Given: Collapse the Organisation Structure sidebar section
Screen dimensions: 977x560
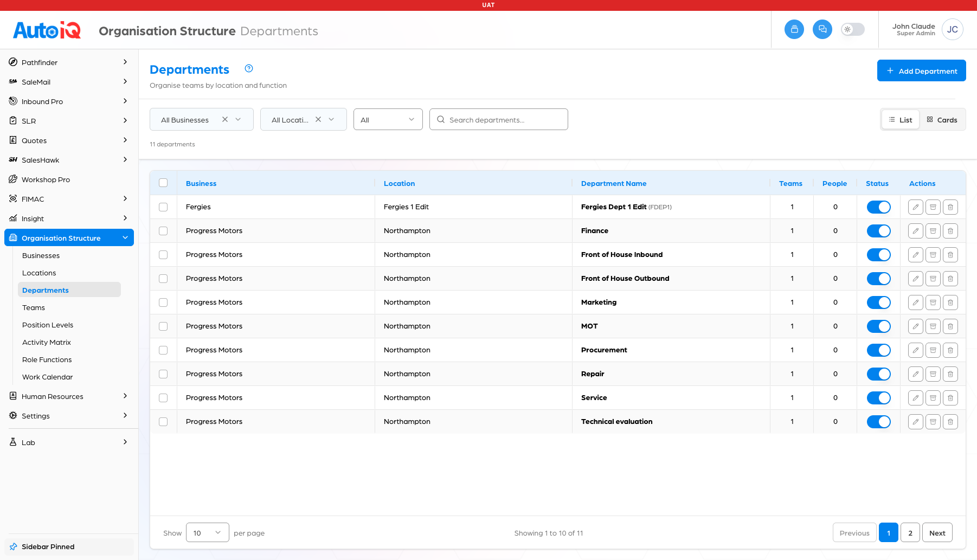Looking at the screenshot, I should pyautogui.click(x=69, y=238).
